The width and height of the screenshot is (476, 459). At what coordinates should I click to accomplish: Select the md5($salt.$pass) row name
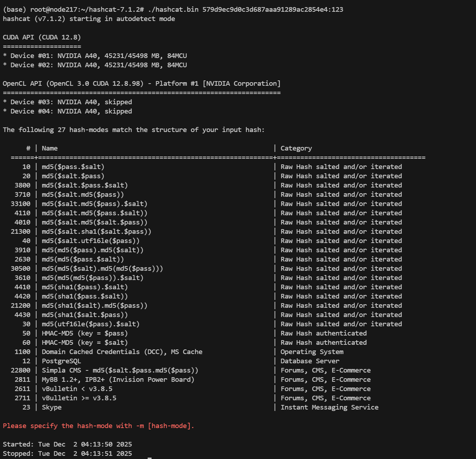(x=73, y=176)
